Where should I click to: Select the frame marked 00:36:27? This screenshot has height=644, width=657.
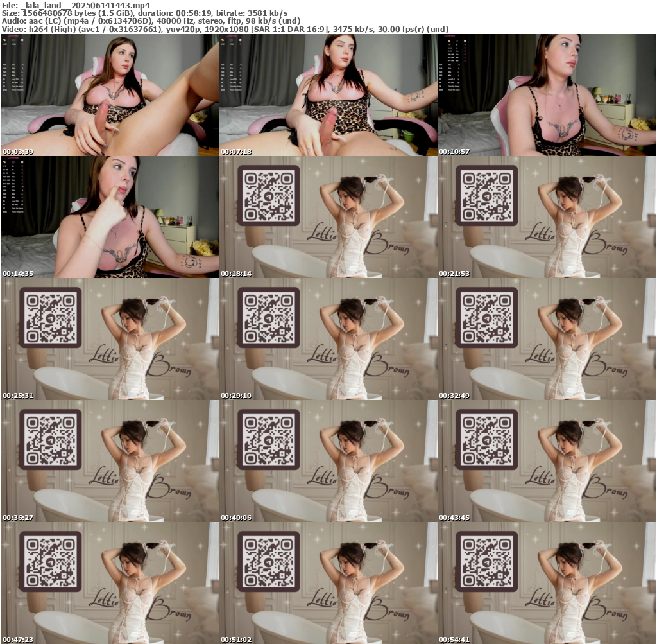pyautogui.click(x=110, y=461)
